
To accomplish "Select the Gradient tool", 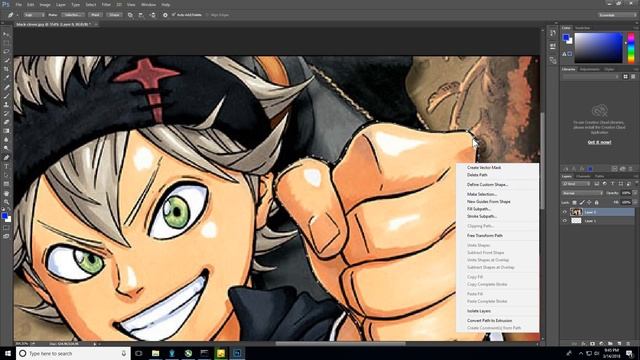I will pos(6,131).
